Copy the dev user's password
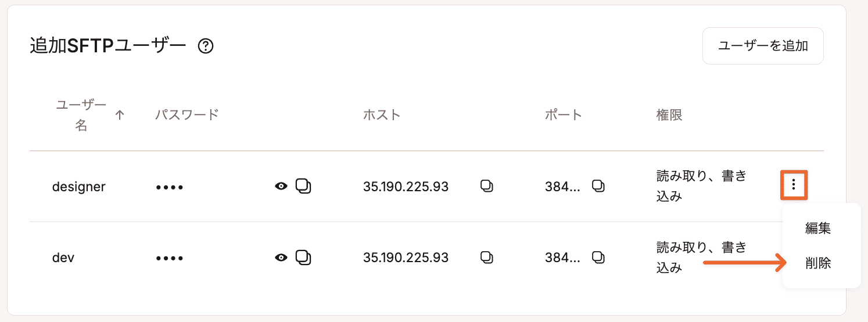 coord(303,257)
